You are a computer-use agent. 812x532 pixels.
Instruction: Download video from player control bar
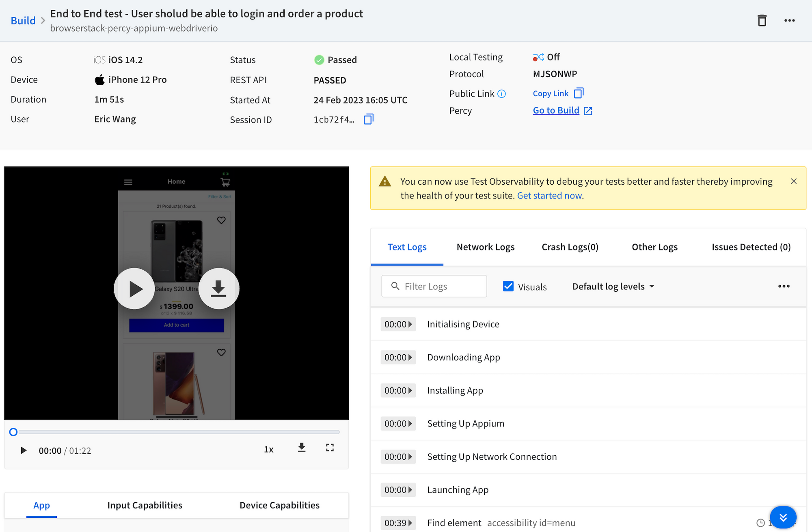pos(301,448)
